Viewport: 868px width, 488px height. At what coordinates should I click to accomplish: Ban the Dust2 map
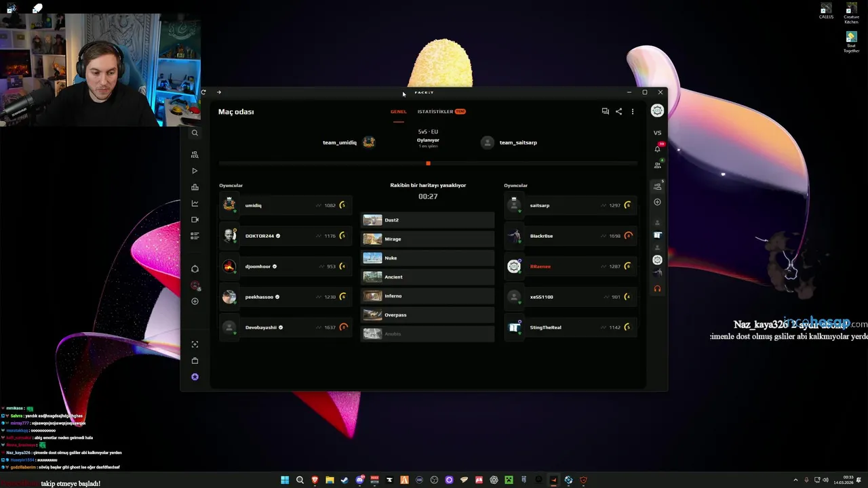428,220
